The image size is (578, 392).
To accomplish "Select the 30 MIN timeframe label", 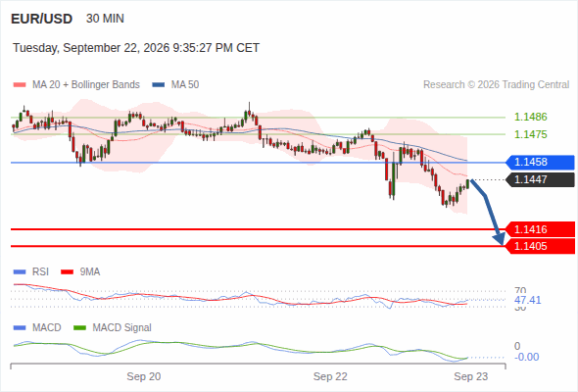I will pos(105,19).
